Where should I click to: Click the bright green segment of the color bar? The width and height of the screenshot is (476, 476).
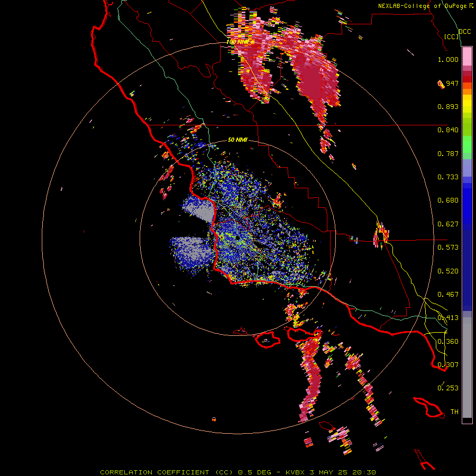(467, 144)
